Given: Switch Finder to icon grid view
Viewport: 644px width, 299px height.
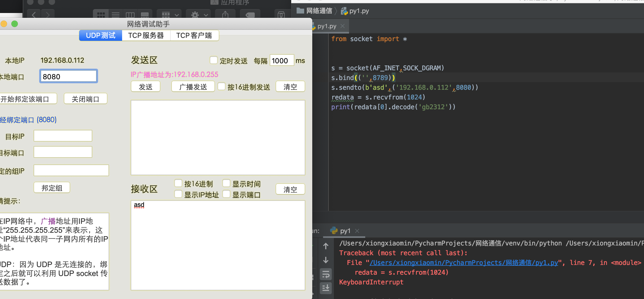Looking at the screenshot, I should (x=101, y=15).
